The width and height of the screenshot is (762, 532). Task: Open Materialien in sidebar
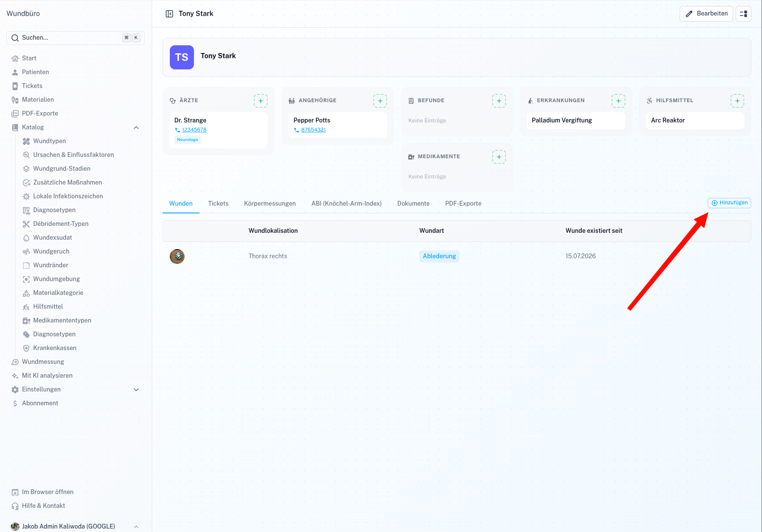coord(38,100)
